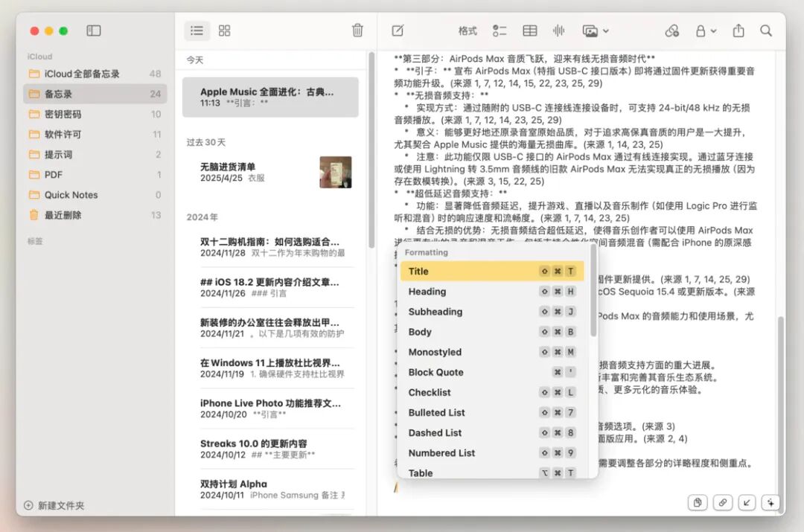Click the 新建文件夹 button
Viewport: 804px width, 532px height.
click(x=54, y=505)
